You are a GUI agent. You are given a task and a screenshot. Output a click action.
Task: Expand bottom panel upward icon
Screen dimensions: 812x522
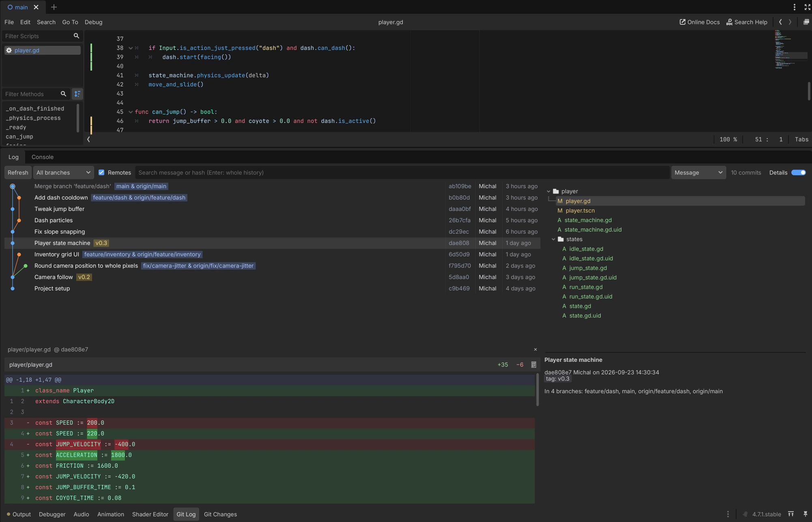pyautogui.click(x=791, y=514)
